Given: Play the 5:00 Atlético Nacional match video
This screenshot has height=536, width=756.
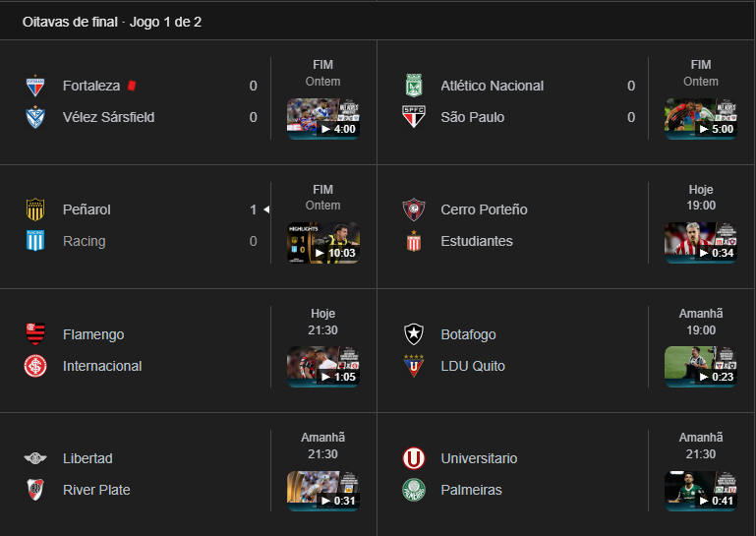Looking at the screenshot, I should tap(701, 119).
